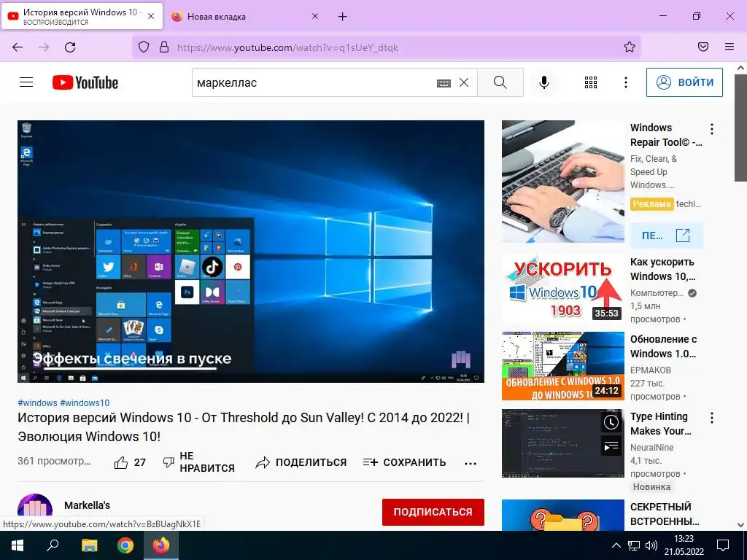Screen dimensions: 747x560
Task: Click the NeuralNine channel name
Action: [x=651, y=447]
